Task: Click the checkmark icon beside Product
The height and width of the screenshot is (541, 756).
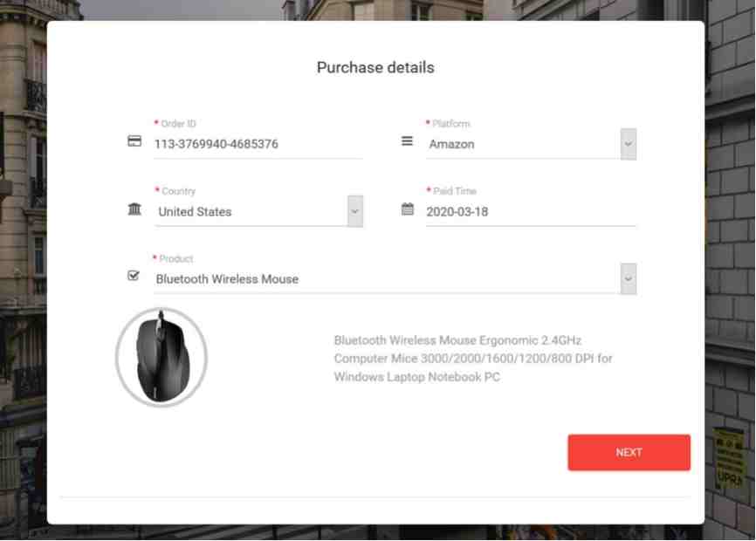Action: click(134, 276)
